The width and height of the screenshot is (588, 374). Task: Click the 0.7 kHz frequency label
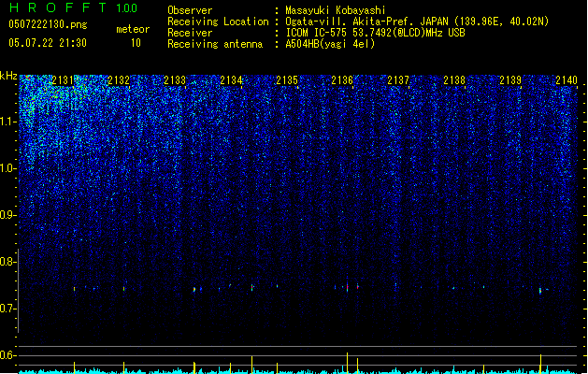[x=8, y=309]
